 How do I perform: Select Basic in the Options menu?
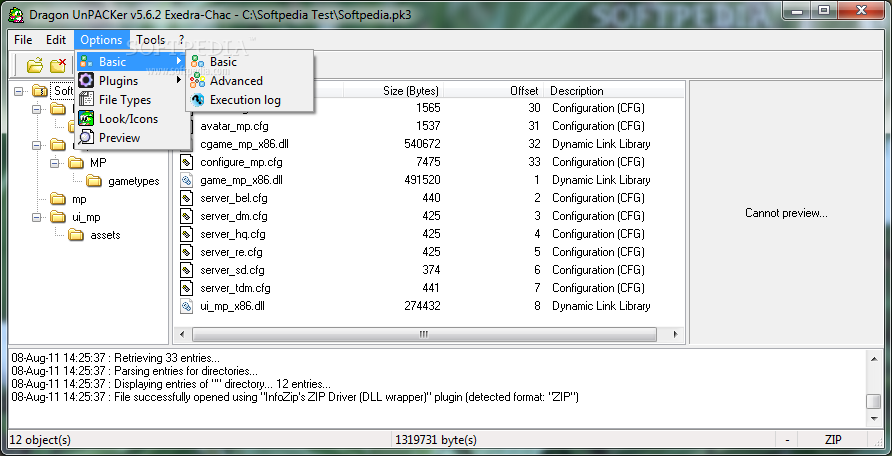132,61
